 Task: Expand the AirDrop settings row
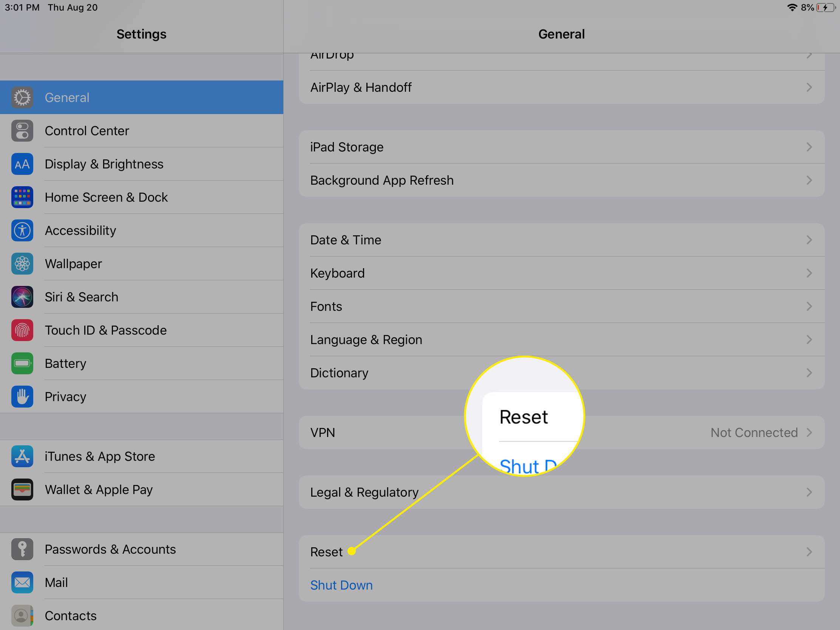pos(561,54)
